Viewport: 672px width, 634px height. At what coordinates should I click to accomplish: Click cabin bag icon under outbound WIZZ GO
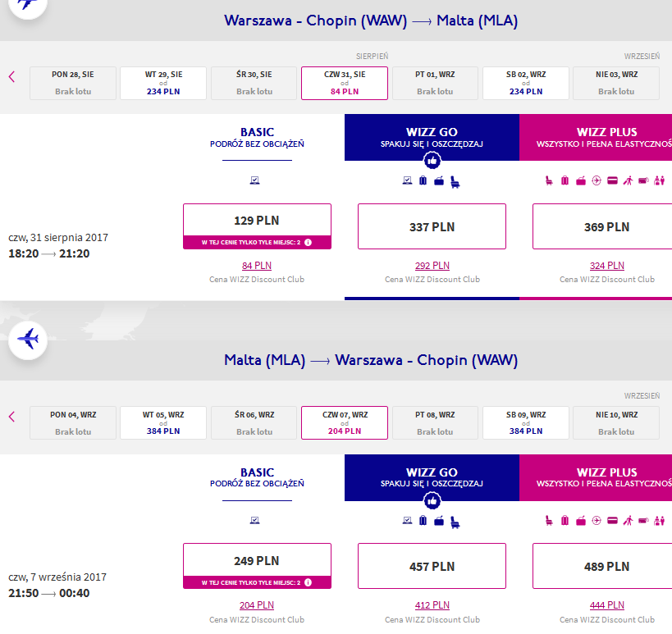pyautogui.click(x=439, y=180)
